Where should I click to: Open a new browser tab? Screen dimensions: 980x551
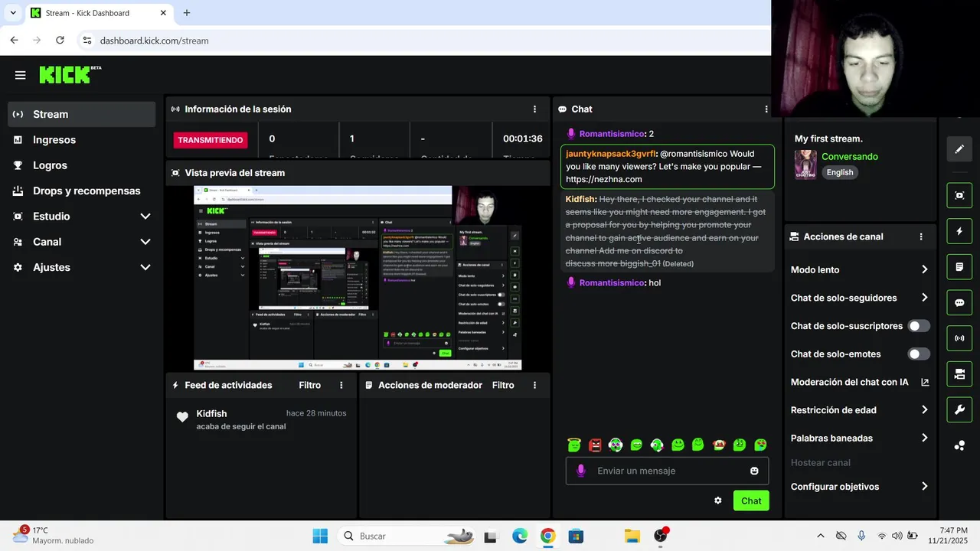[x=187, y=13]
